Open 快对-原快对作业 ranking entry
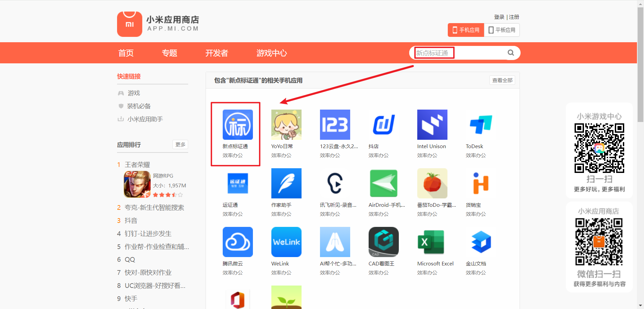Image resolution: width=644 pixels, height=309 pixels. coord(148,272)
